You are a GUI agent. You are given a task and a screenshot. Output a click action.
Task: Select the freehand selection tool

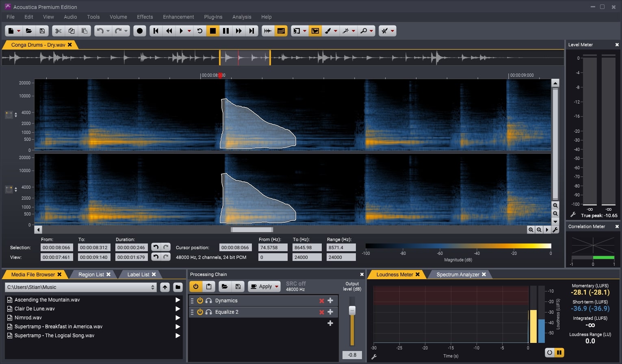(x=315, y=30)
